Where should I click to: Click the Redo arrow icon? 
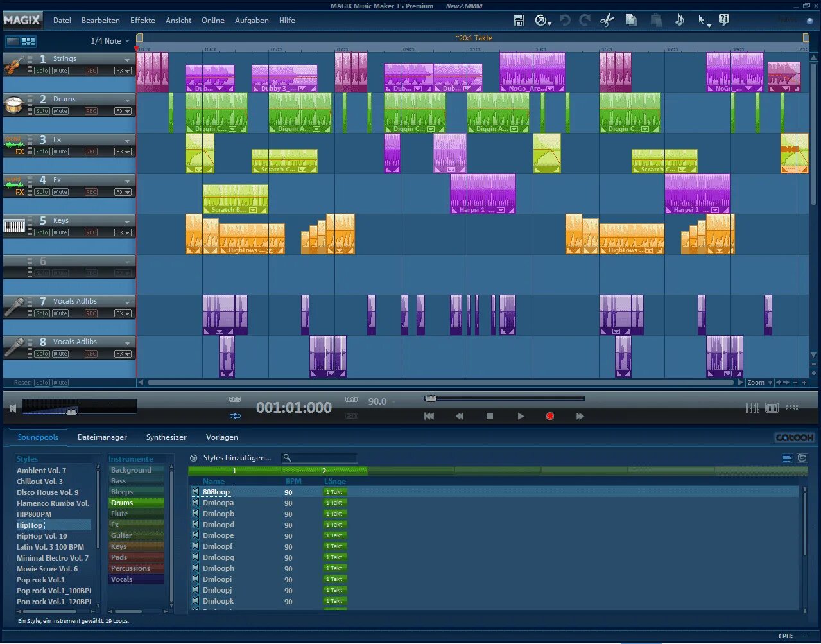pos(585,21)
